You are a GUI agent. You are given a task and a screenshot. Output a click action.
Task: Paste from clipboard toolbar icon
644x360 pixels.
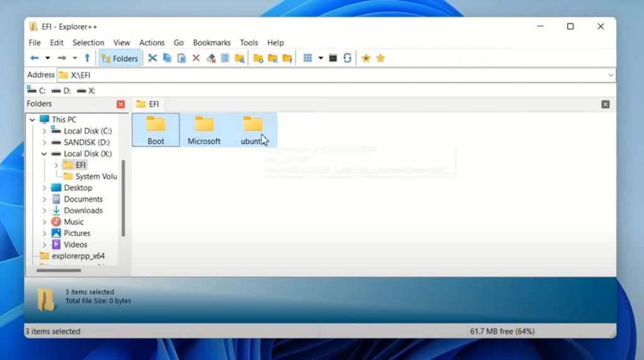pos(182,59)
